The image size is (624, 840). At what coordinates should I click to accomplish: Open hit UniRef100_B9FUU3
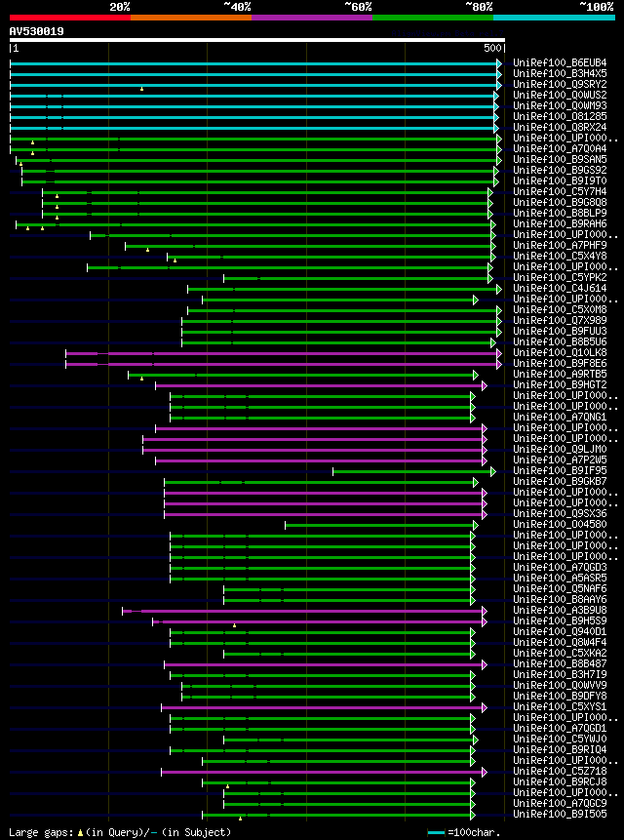coord(560,331)
